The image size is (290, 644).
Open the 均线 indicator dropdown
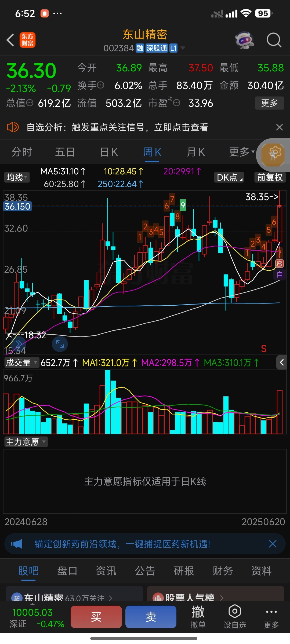(x=17, y=177)
